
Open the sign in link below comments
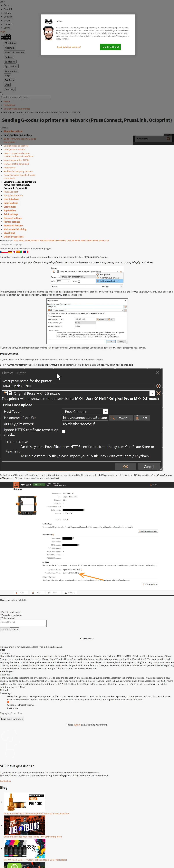tap(77, 724)
